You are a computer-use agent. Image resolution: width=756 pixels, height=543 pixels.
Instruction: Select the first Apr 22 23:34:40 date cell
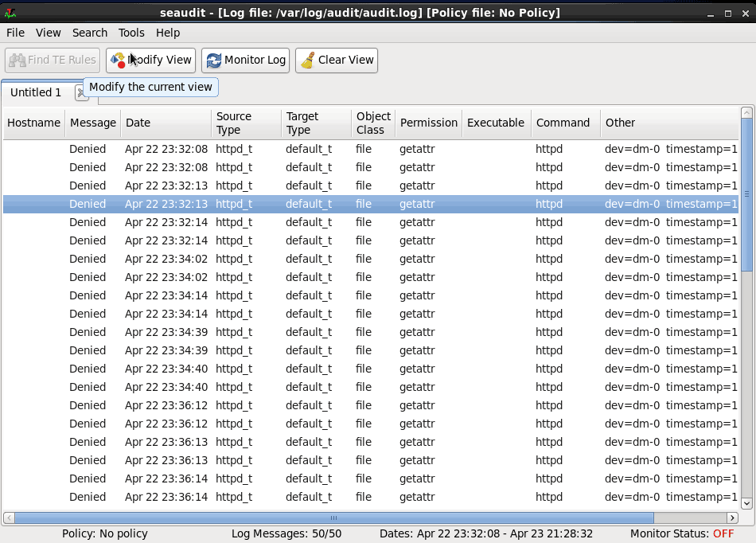coord(166,369)
